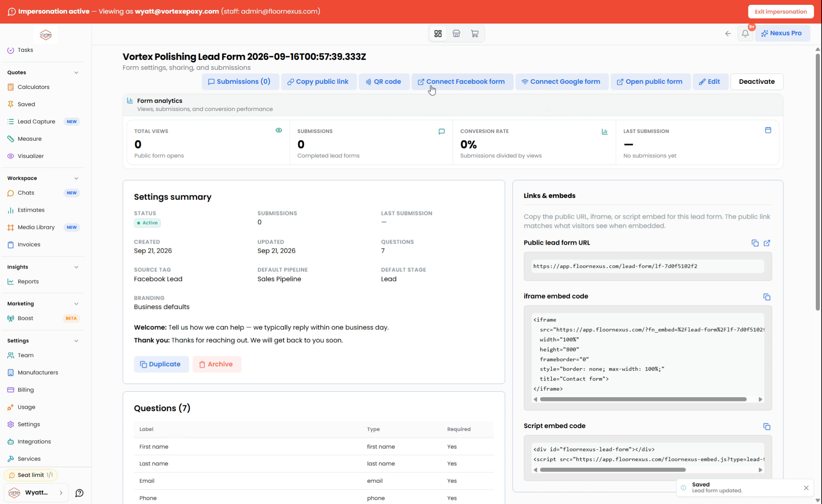This screenshot has width=822, height=504.
Task: Open the dashboard grid view icon
Action: (x=438, y=33)
